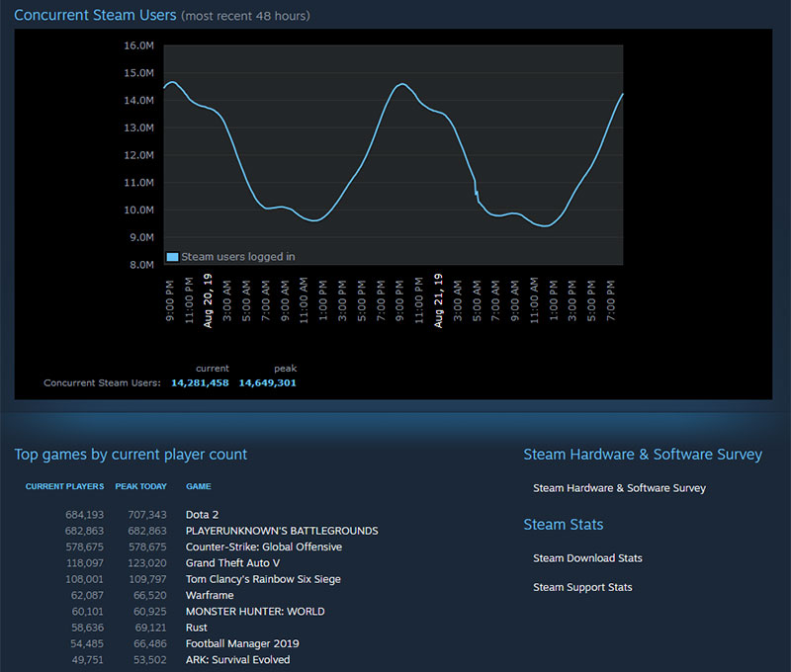Click the blue 'Steam users logged in' legend swatch

[172, 257]
